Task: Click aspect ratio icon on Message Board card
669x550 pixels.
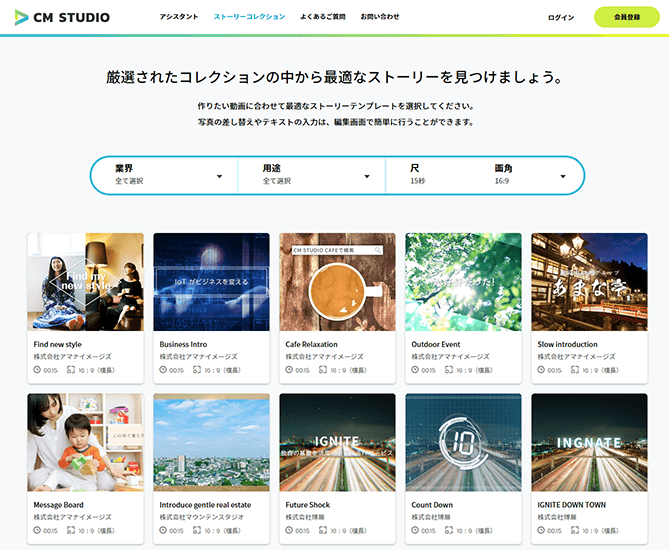Action: [x=71, y=530]
